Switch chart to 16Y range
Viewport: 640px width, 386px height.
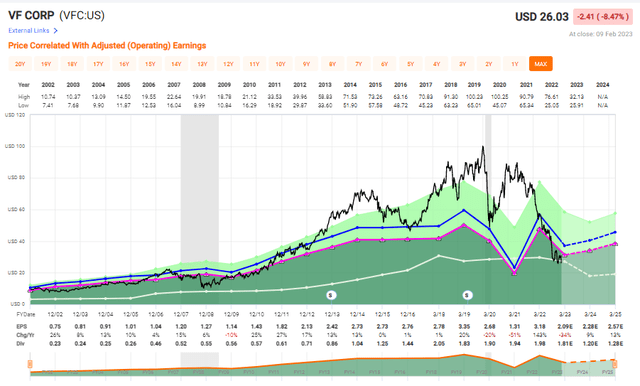(x=124, y=64)
